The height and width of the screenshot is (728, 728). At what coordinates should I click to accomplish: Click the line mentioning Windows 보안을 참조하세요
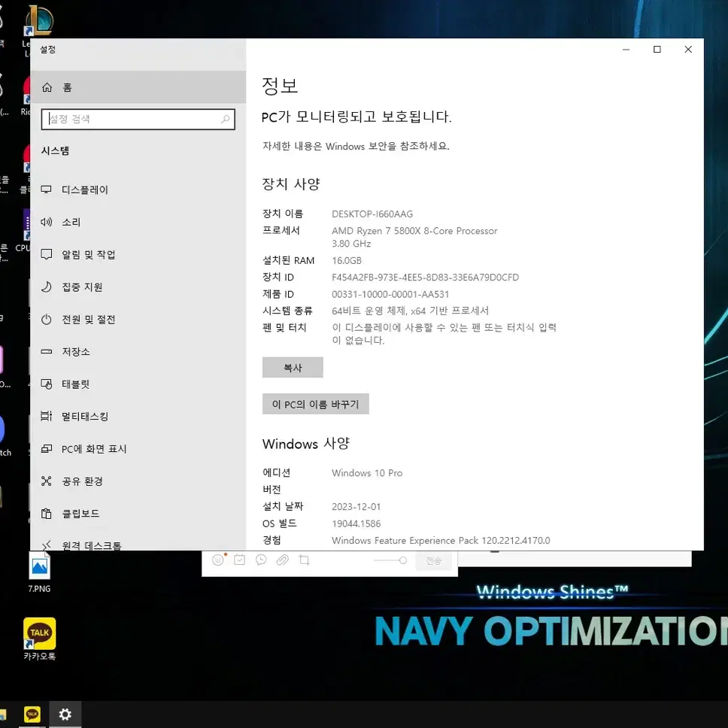coord(356,146)
